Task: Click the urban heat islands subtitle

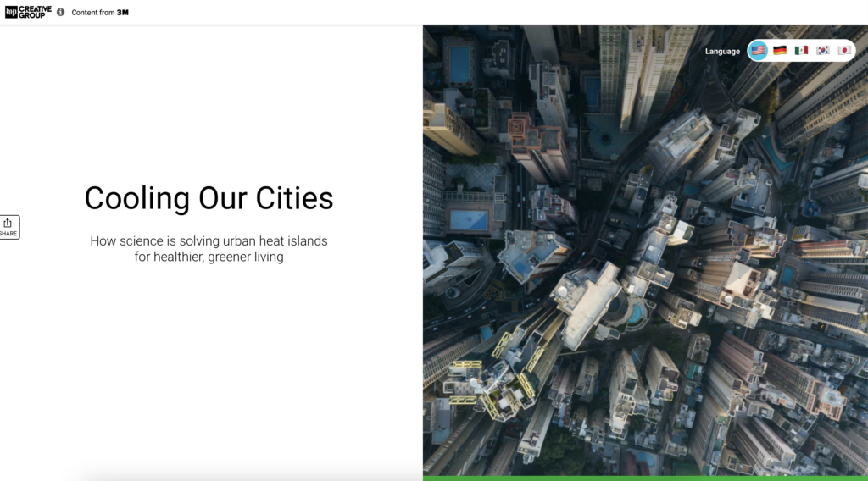Action: click(x=209, y=249)
